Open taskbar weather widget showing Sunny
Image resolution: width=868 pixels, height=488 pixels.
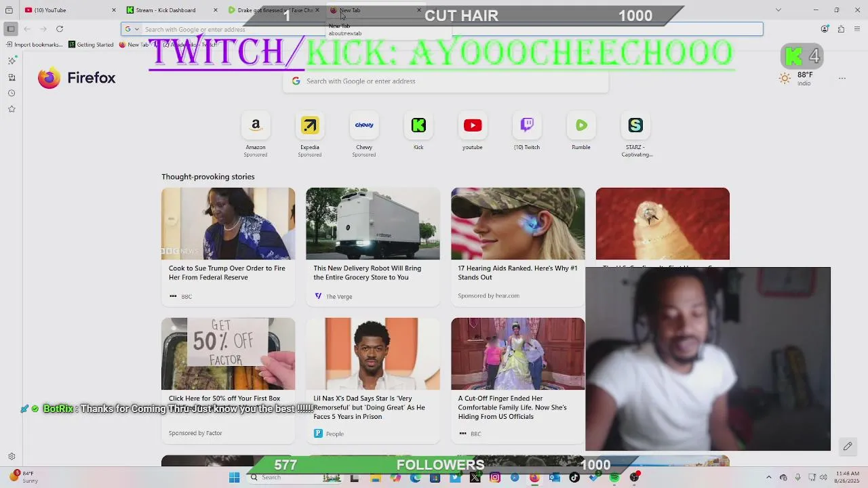click(x=24, y=477)
